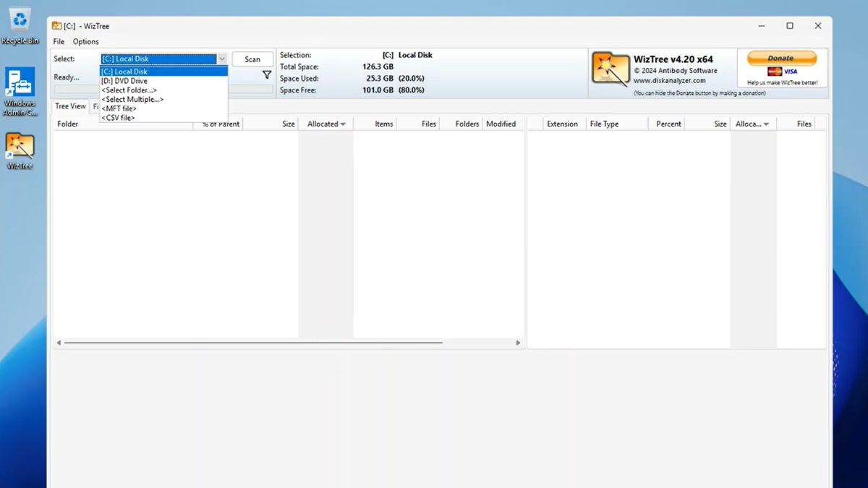
Task: Click the right arrow of horizontal scrollbar
Action: tap(518, 343)
